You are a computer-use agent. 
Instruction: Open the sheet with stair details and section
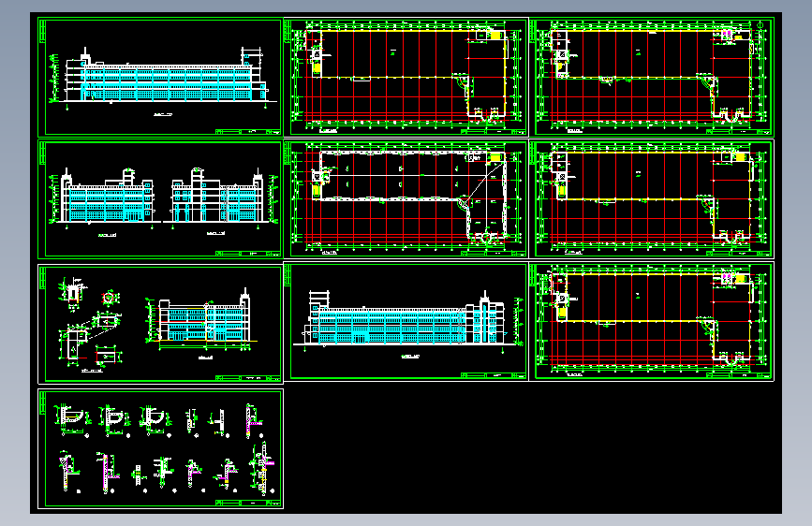click(x=160, y=324)
